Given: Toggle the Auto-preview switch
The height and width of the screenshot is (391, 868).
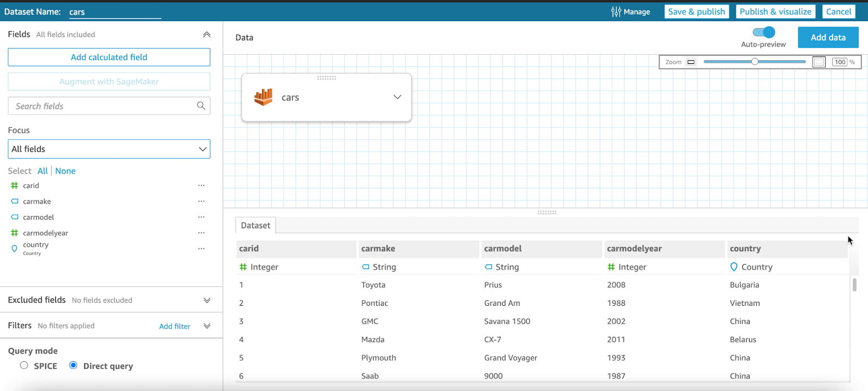Looking at the screenshot, I should 764,33.
